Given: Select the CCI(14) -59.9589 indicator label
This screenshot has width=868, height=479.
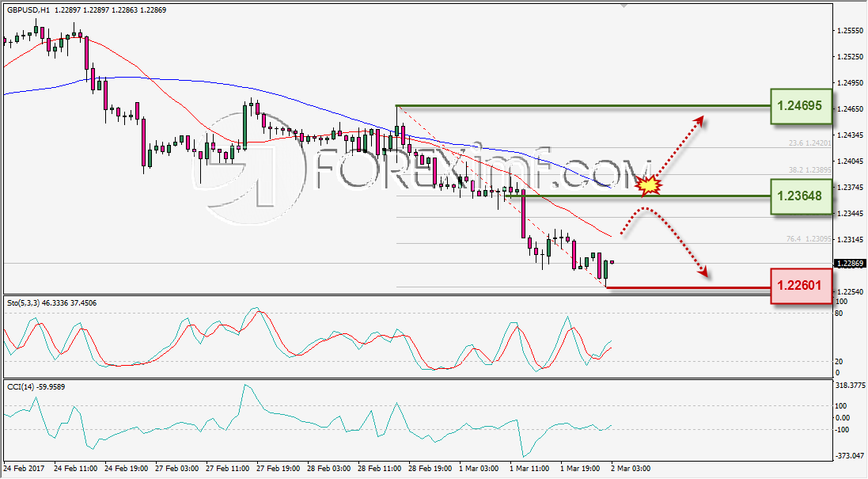Looking at the screenshot, I should [x=36, y=386].
